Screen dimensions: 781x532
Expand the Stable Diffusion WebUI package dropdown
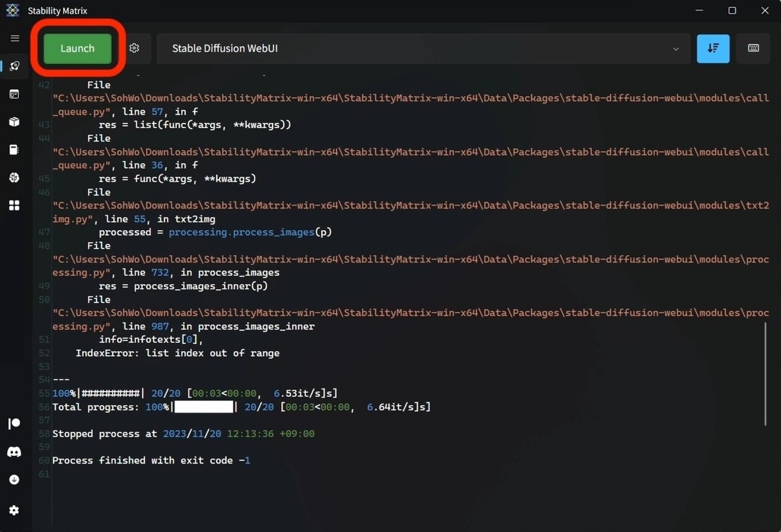[x=423, y=49]
